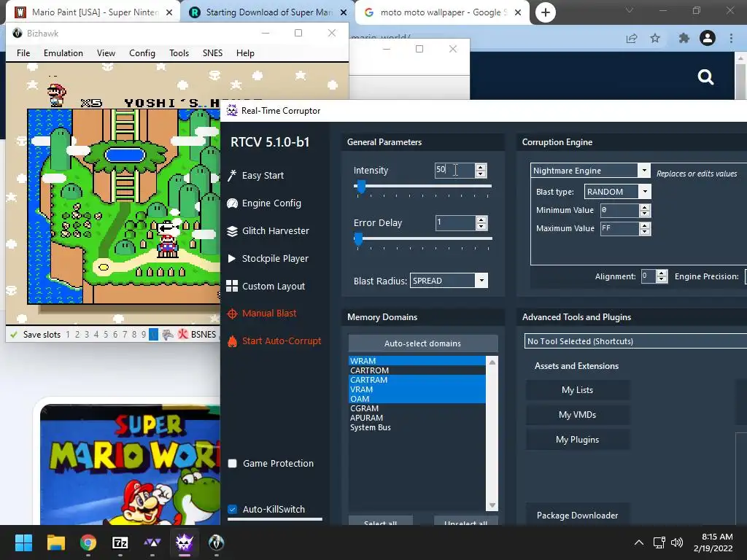Click the RTCV purple icon in the taskbar
This screenshot has width=747, height=560.
click(x=185, y=542)
